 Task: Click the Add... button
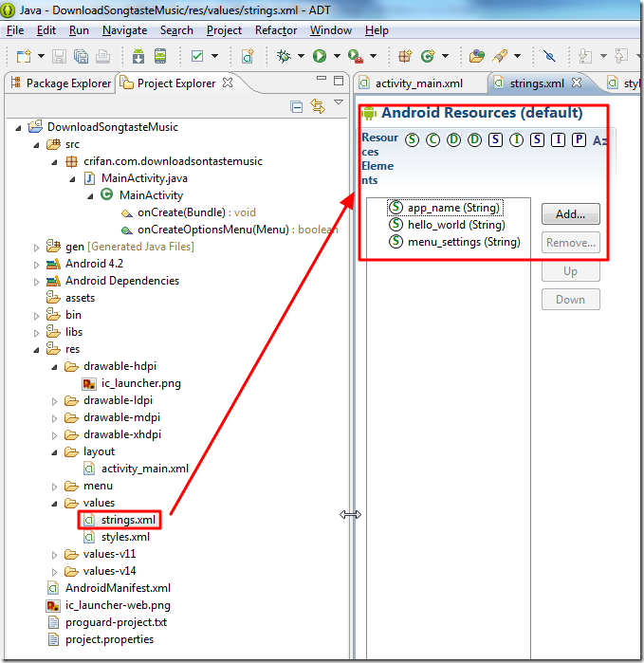(570, 214)
